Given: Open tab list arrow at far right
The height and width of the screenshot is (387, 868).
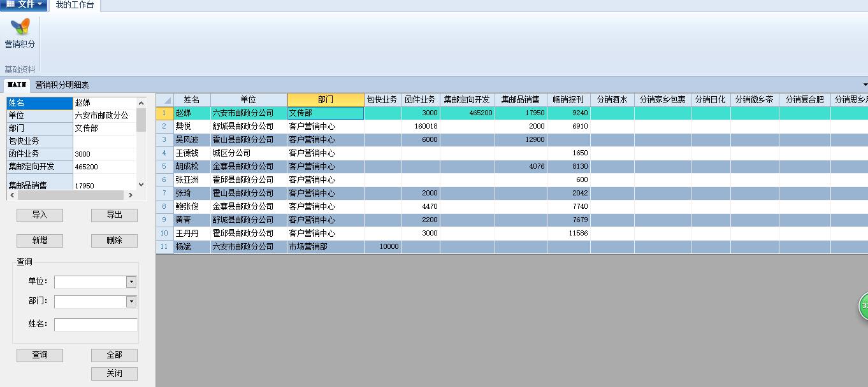Looking at the screenshot, I should 865,85.
